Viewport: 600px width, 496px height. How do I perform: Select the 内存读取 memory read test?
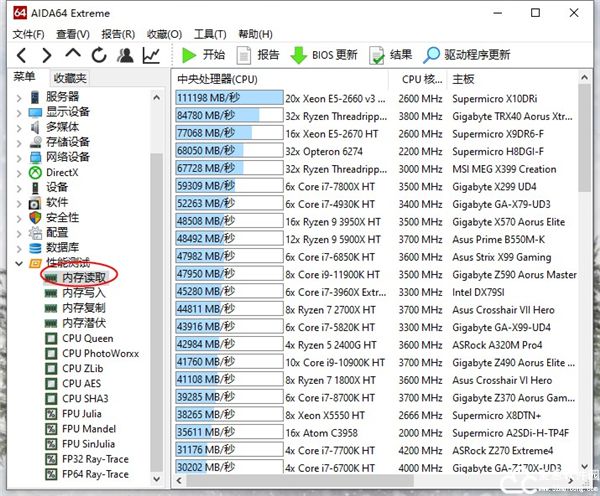(84, 278)
